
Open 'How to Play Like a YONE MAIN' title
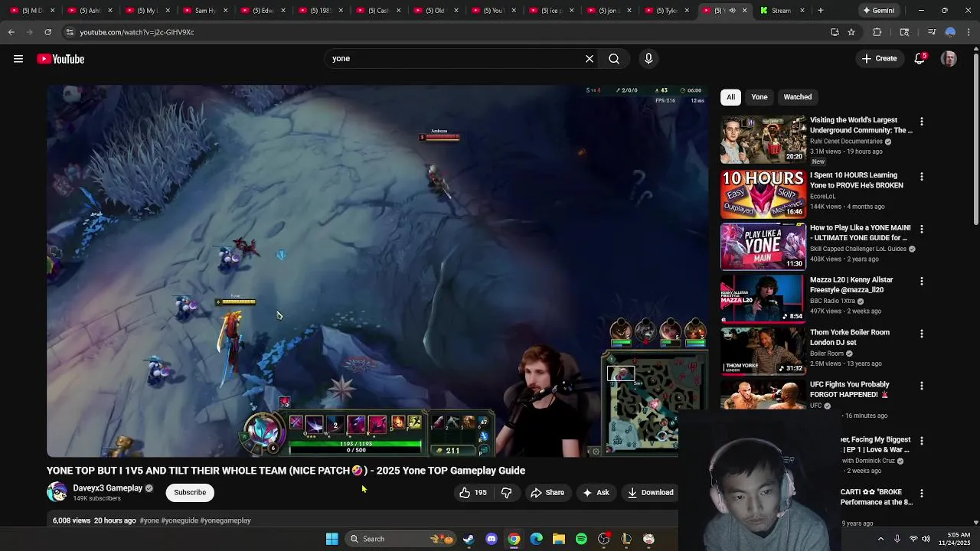click(860, 233)
